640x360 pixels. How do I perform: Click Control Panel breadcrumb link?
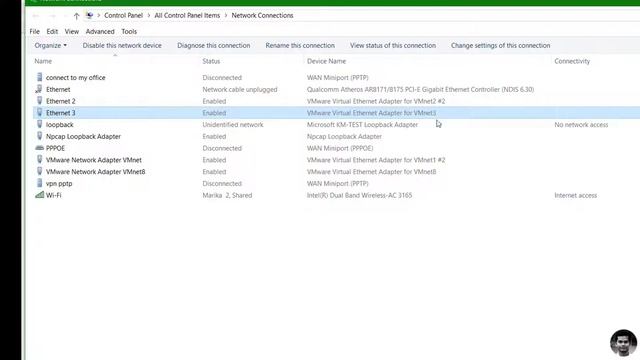(123, 16)
